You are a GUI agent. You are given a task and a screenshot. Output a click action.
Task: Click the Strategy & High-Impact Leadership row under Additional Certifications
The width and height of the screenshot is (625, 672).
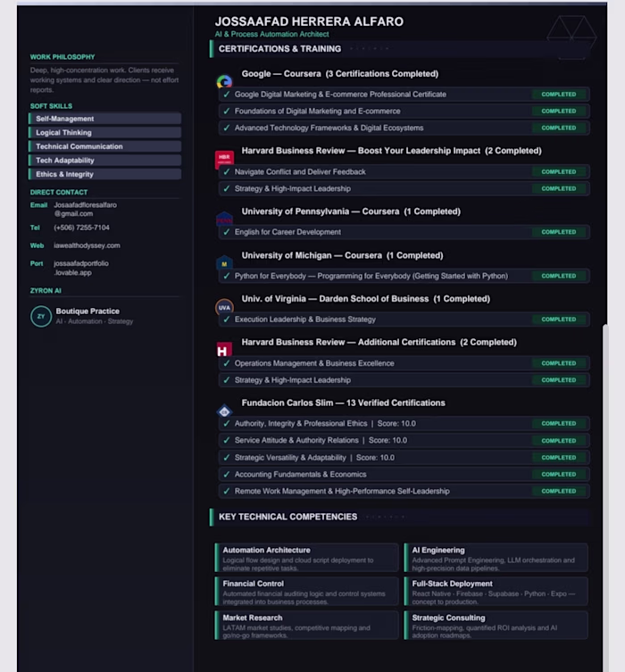point(404,380)
